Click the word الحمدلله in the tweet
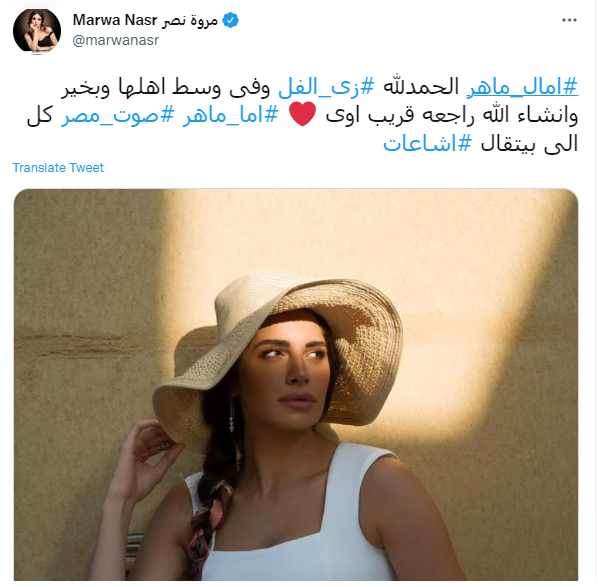This screenshot has width=599, height=587. click(x=422, y=87)
